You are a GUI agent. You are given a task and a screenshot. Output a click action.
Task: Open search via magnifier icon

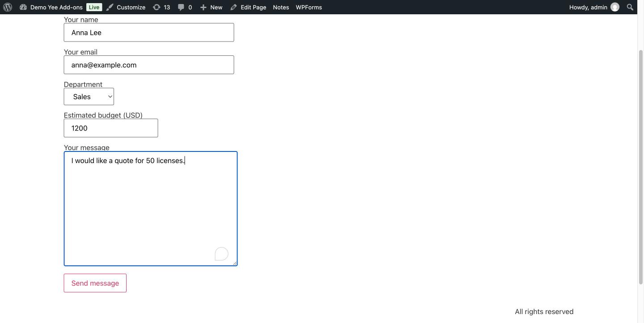coord(630,7)
